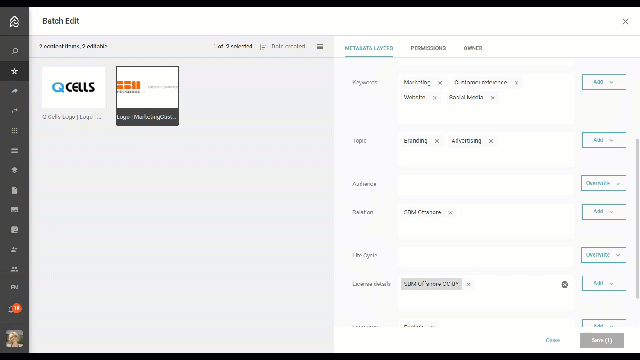Open the user group sidebar icon
The height and width of the screenshot is (360, 640).
[x=14, y=269]
